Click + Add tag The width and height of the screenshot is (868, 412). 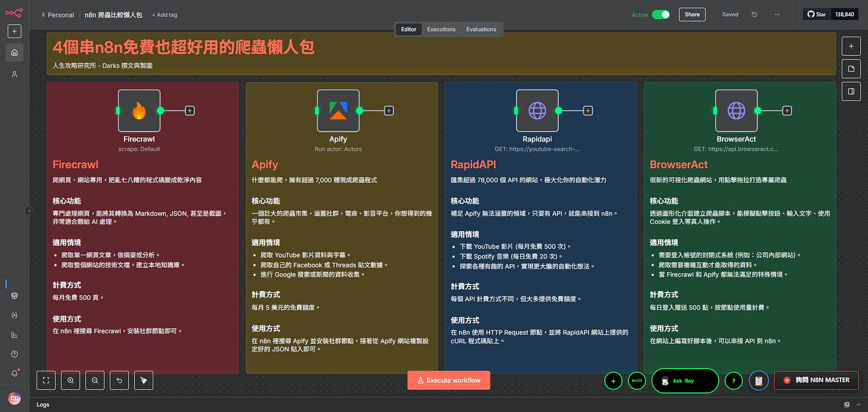pyautogui.click(x=165, y=15)
